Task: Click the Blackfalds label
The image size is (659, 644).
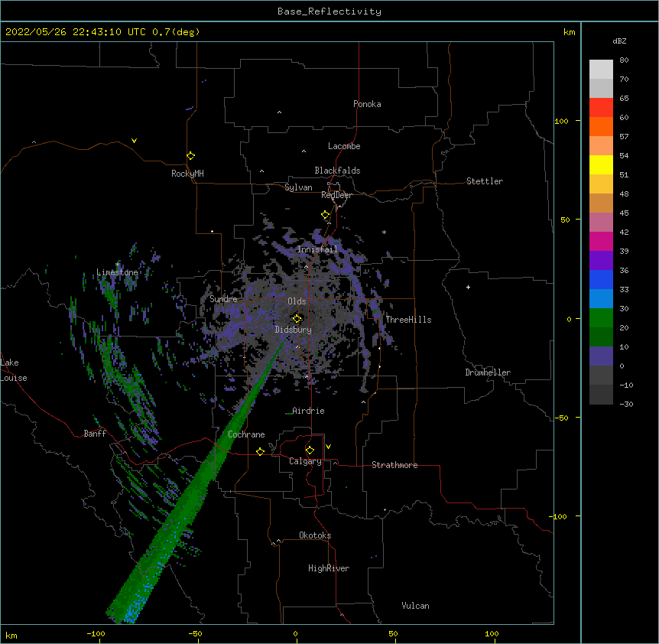Action: (337, 171)
